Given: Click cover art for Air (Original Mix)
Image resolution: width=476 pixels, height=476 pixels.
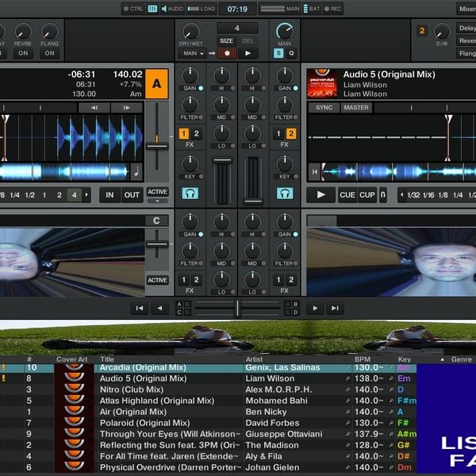Looking at the screenshot, I should point(74,412).
